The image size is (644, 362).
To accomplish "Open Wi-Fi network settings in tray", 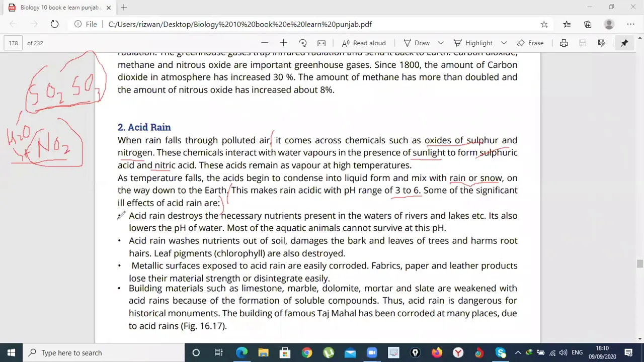I will (x=552, y=353).
